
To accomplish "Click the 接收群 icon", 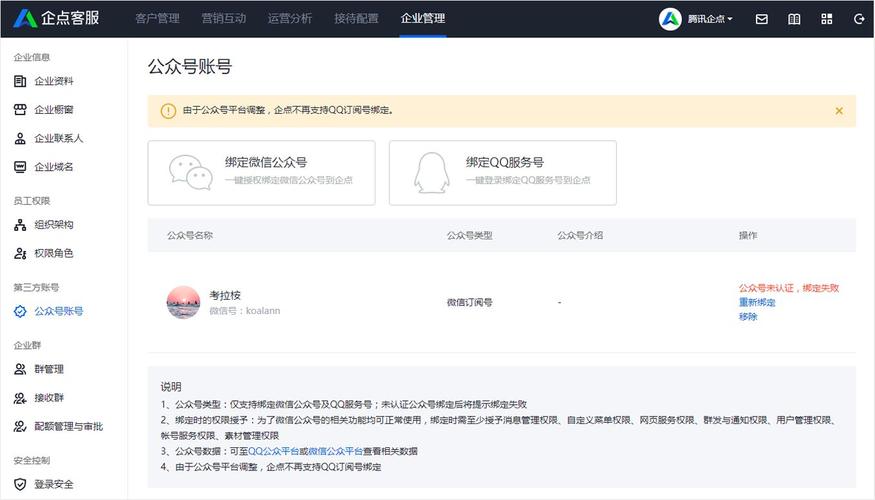I will point(20,398).
